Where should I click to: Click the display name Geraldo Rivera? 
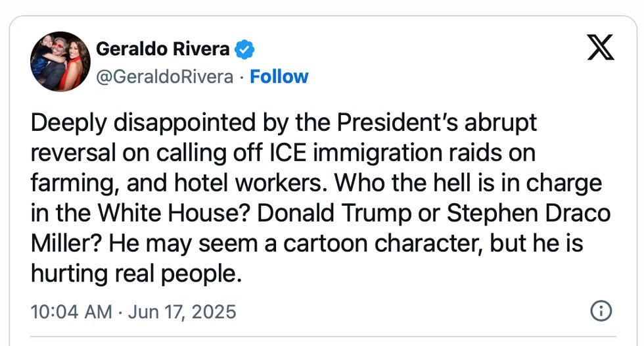point(163,49)
